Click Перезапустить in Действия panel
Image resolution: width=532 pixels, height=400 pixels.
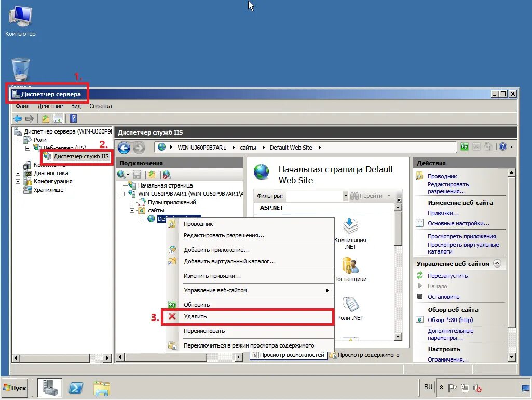coord(447,276)
